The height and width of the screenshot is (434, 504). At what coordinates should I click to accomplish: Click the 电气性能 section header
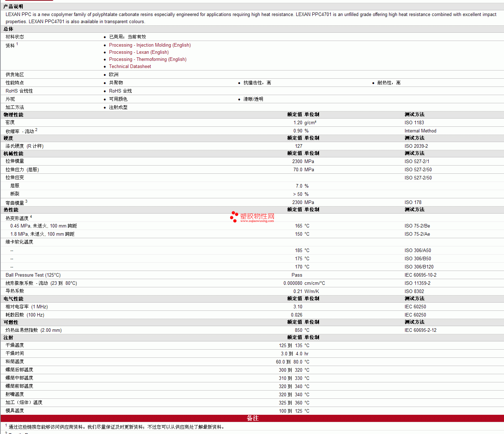13,299
